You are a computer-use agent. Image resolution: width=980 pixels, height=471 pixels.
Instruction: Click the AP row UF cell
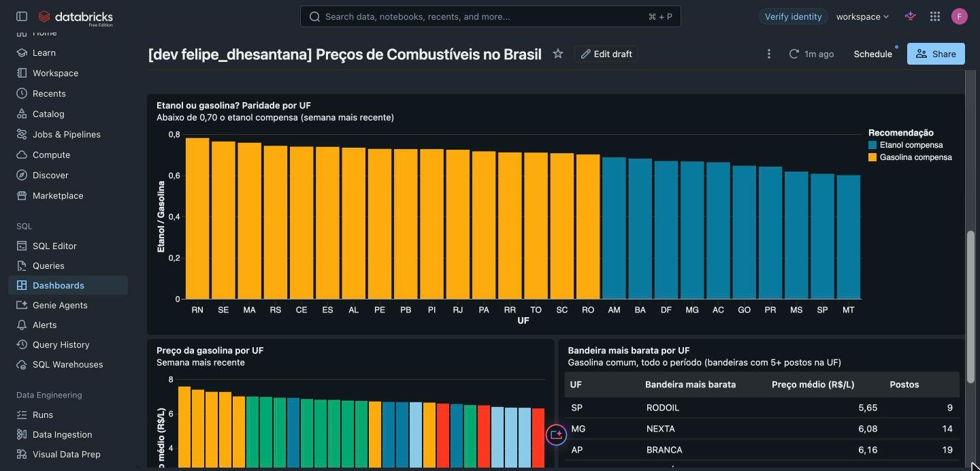[577, 450]
